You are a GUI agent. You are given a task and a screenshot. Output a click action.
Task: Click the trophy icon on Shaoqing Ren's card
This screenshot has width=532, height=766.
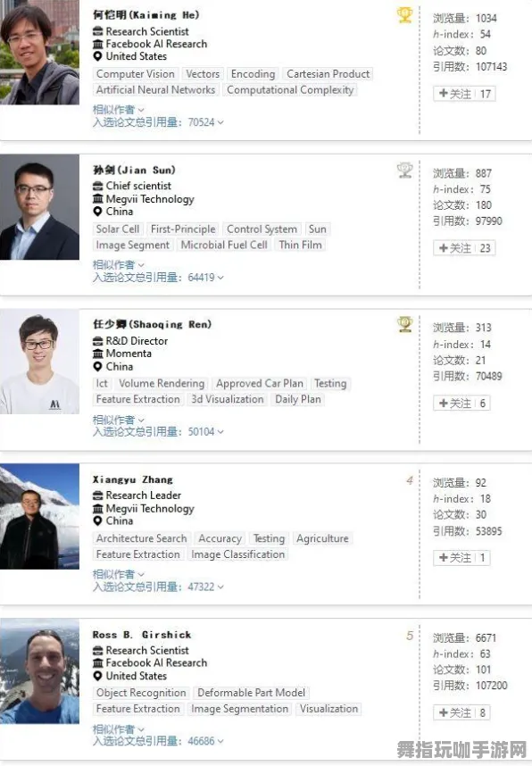click(404, 325)
